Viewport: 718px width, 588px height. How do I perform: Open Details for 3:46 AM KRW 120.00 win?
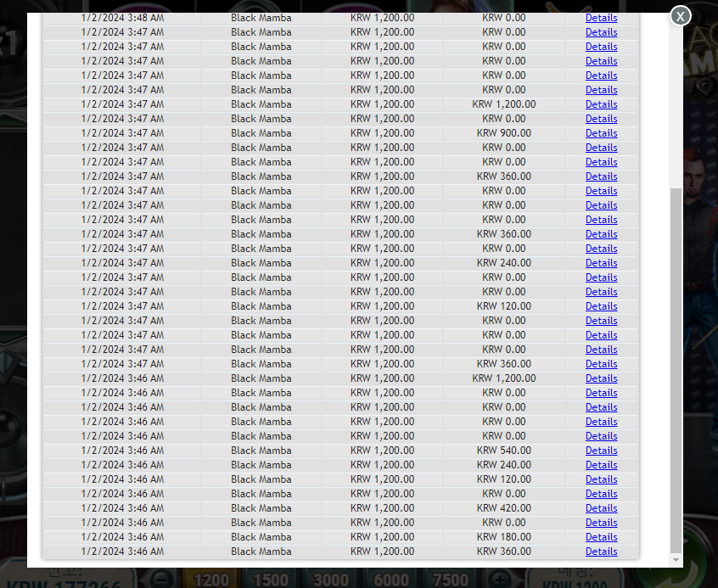[x=601, y=479]
